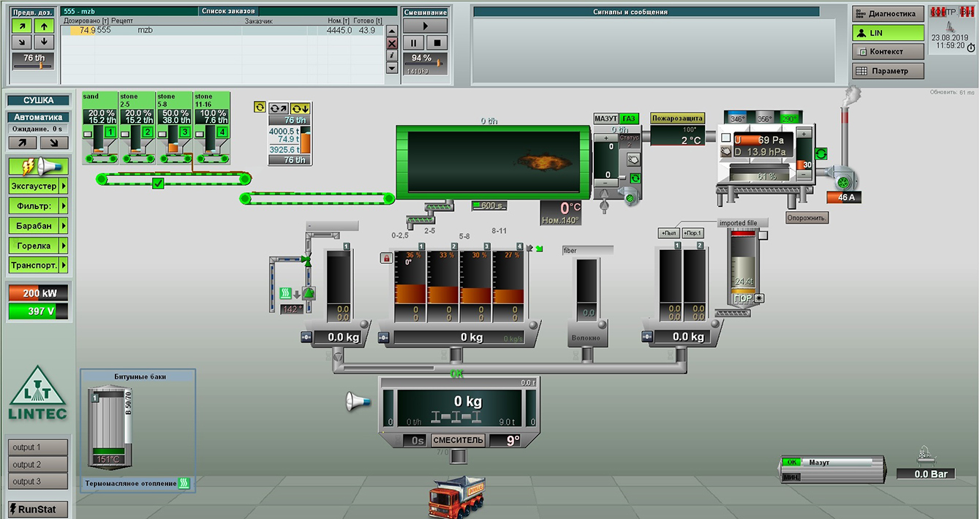Click the info 'i' icon in order list
Image resolution: width=980 pixels, height=519 pixels.
(392, 56)
